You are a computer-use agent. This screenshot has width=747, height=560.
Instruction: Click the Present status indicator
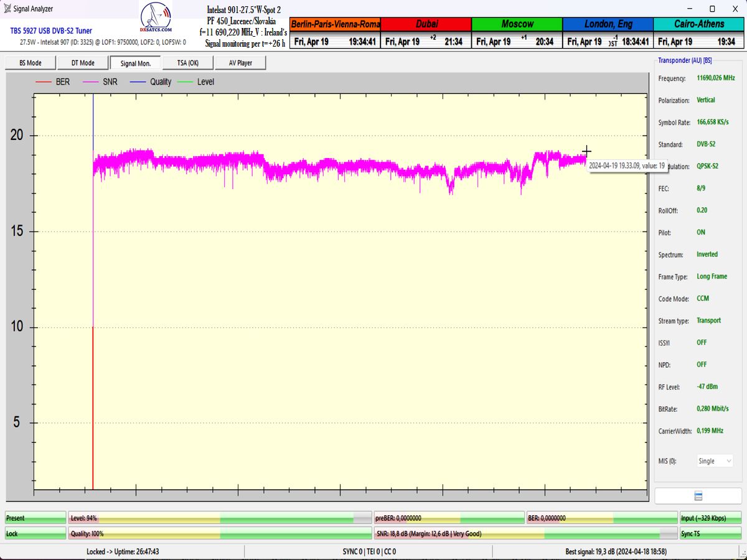click(x=35, y=518)
